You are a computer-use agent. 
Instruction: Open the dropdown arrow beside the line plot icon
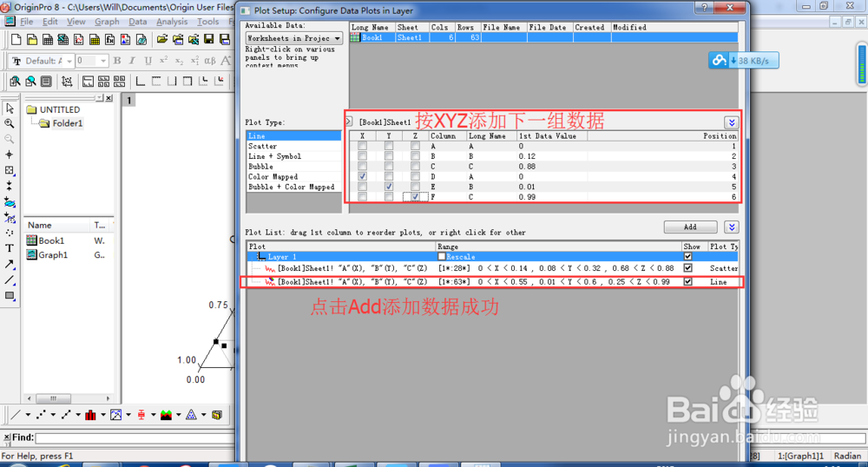tap(28, 414)
